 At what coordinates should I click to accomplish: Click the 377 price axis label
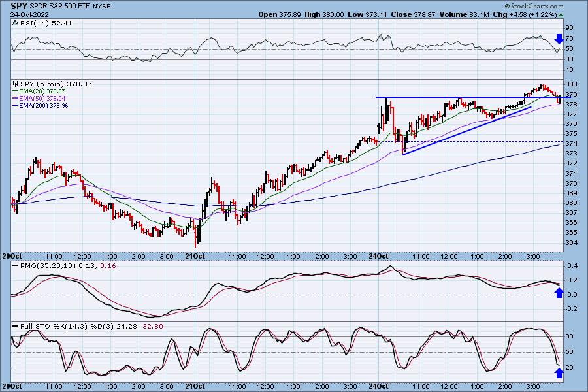571,114
